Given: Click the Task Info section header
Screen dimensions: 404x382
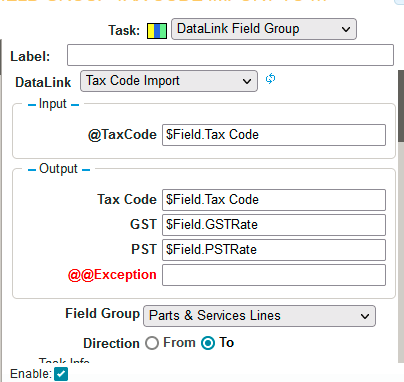Looking at the screenshot, I should [64, 361].
